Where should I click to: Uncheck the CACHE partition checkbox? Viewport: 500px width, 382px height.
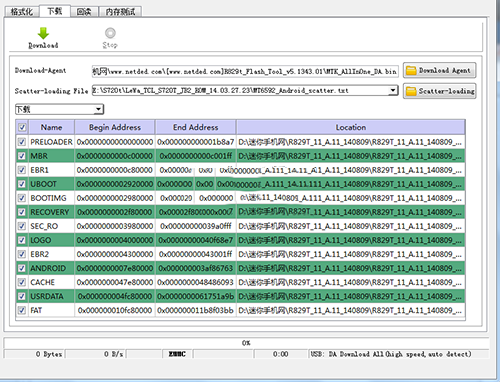[22, 282]
